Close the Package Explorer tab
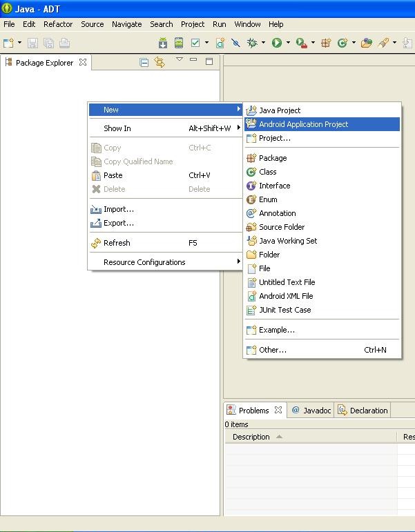The image size is (415, 532). click(x=83, y=62)
